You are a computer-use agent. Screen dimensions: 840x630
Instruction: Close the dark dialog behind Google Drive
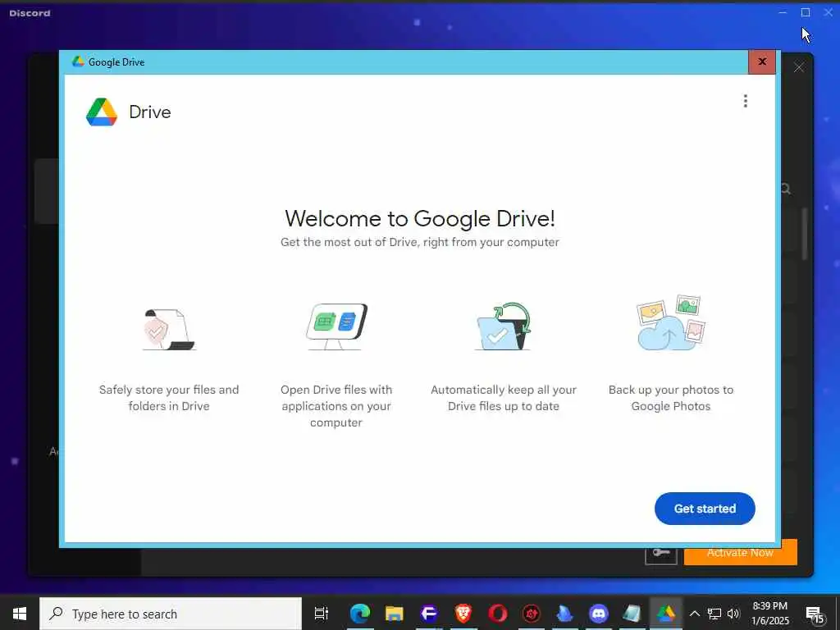[x=799, y=67]
